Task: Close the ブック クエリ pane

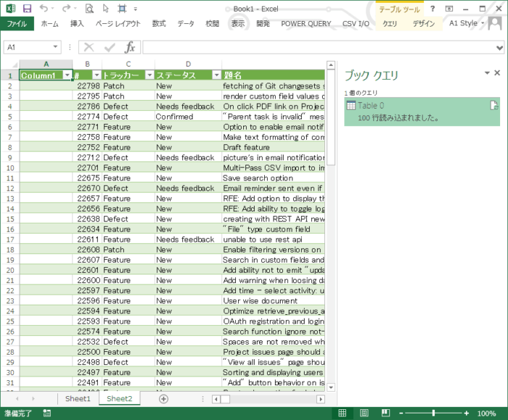Action: (x=497, y=73)
